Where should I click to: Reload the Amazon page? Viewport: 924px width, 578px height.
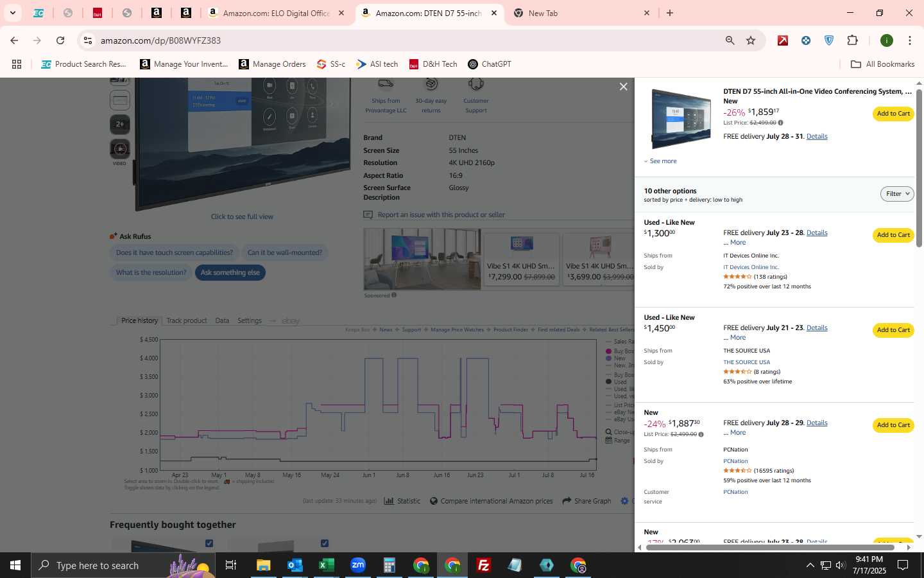click(60, 40)
